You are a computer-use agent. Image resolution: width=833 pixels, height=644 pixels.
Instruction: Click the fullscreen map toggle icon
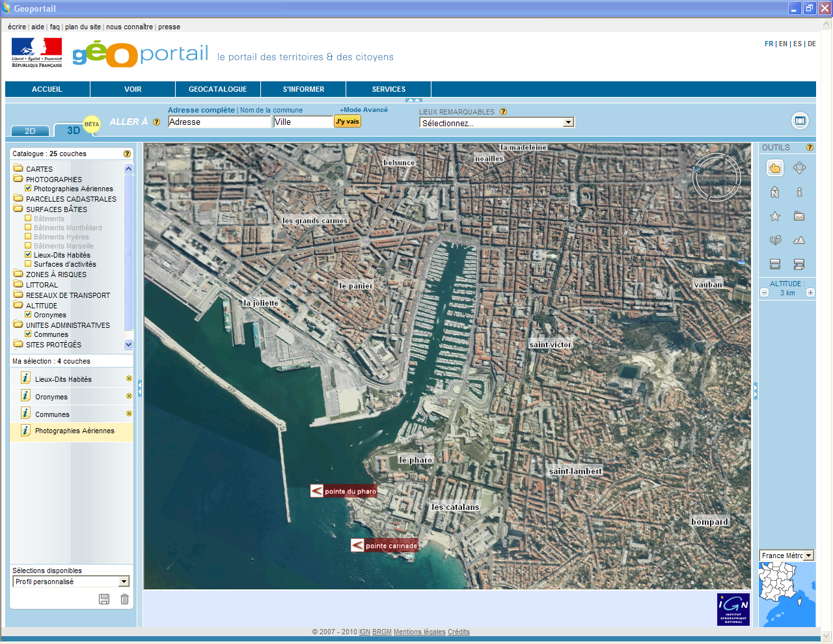pyautogui.click(x=800, y=121)
